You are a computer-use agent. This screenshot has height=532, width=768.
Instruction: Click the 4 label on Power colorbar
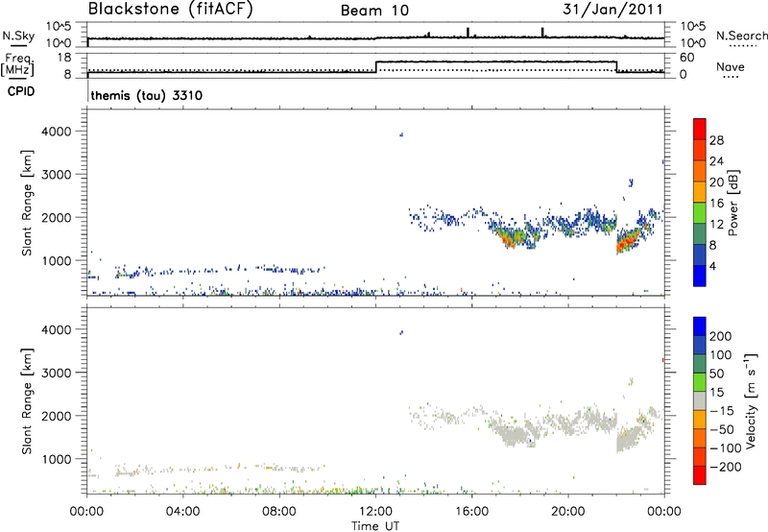(712, 266)
